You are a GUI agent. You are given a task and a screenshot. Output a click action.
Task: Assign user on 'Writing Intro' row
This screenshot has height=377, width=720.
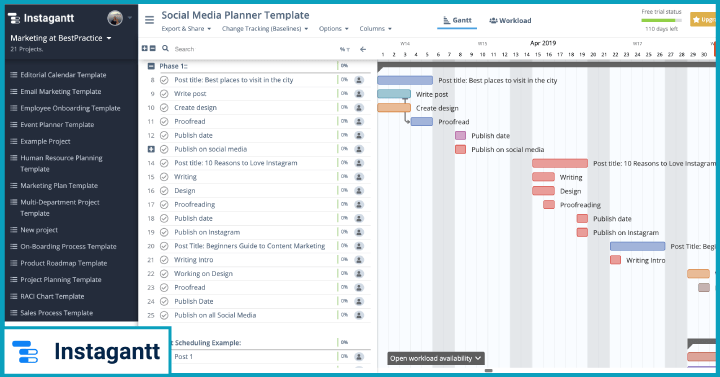(359, 259)
